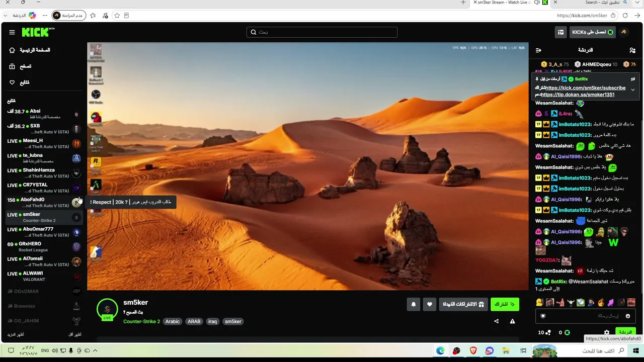Image resolution: width=644 pixels, height=362 pixels.
Task: Click the Get KICKs button in header
Action: pyautogui.click(x=592, y=32)
